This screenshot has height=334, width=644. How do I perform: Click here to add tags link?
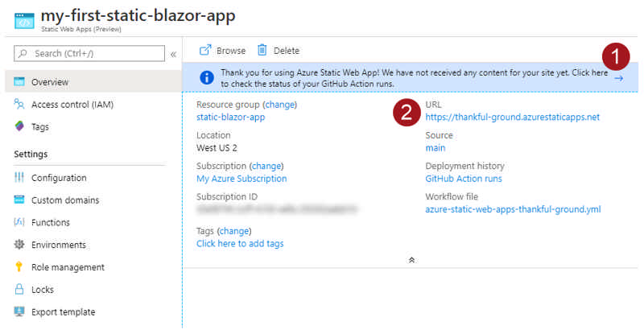coord(240,243)
